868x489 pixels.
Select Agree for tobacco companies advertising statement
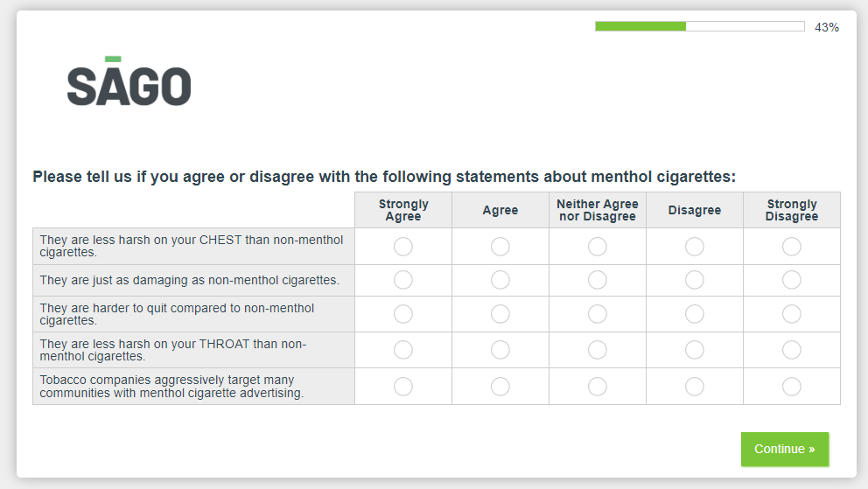500,387
